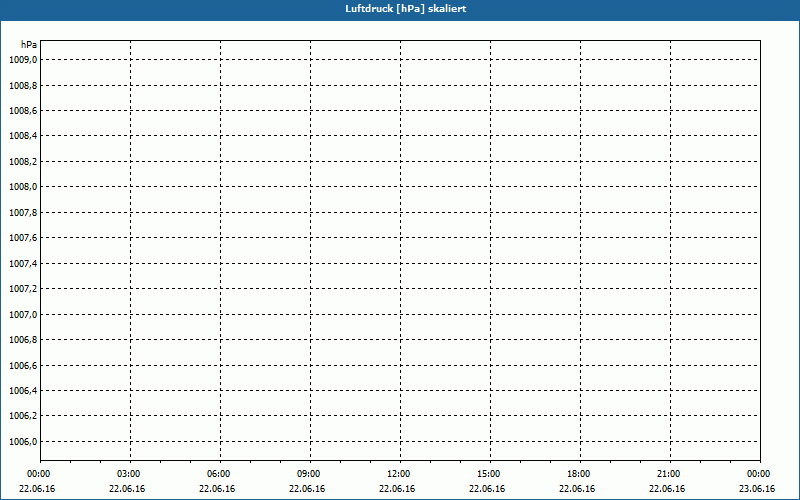
Task: Select the 1006,6 y-axis label
Action: (23, 365)
